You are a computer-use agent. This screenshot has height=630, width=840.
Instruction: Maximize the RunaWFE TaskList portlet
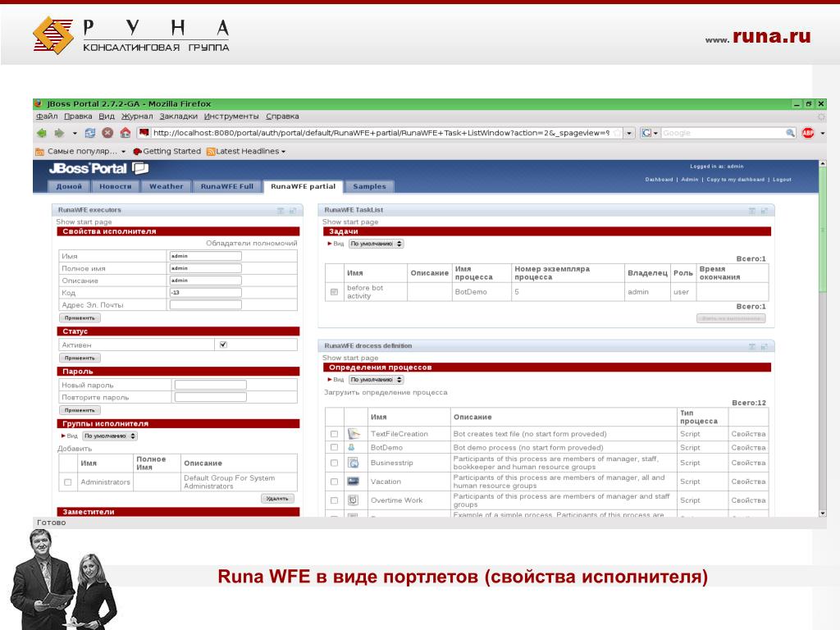765,211
